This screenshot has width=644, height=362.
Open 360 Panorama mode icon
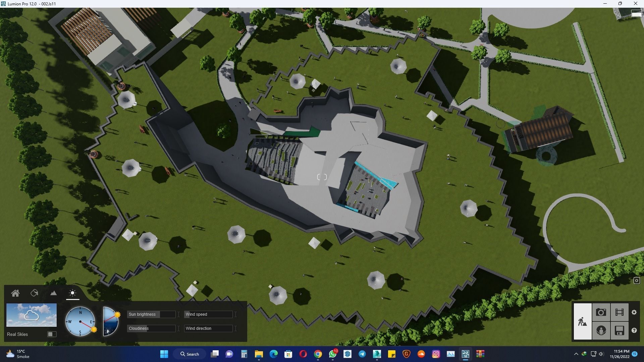coord(601,330)
